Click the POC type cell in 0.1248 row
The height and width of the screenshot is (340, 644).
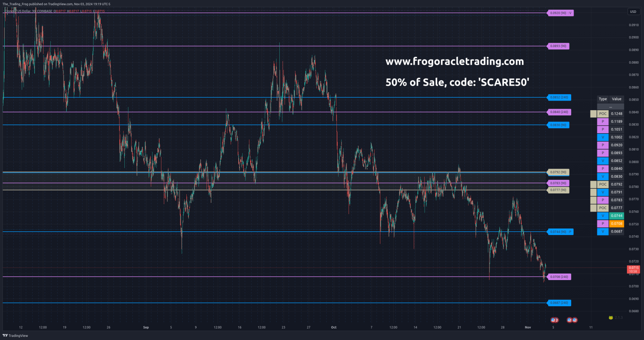(x=603, y=114)
